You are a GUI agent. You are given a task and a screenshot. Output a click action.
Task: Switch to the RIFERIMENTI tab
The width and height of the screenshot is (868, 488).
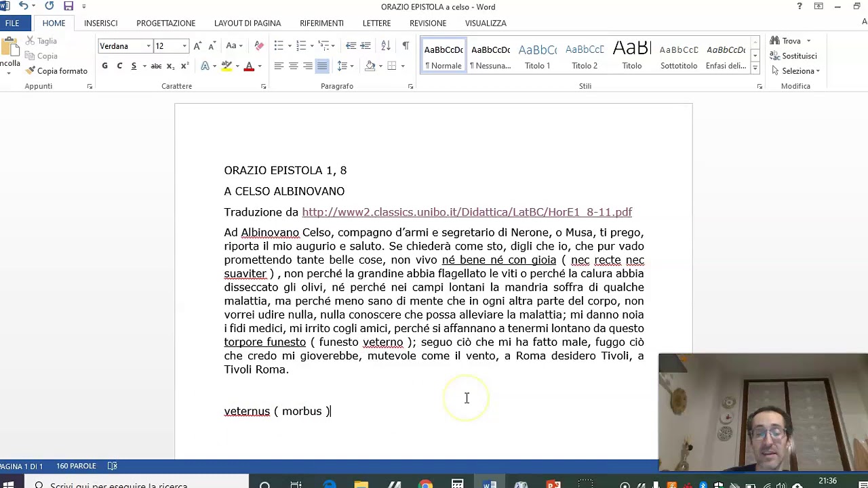click(x=321, y=23)
